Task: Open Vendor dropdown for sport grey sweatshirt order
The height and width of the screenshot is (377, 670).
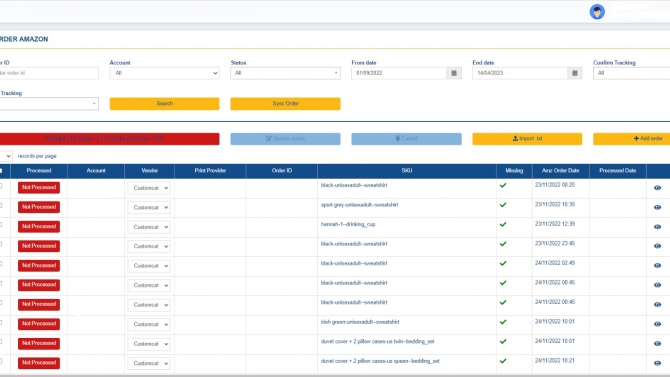Action: [149, 208]
